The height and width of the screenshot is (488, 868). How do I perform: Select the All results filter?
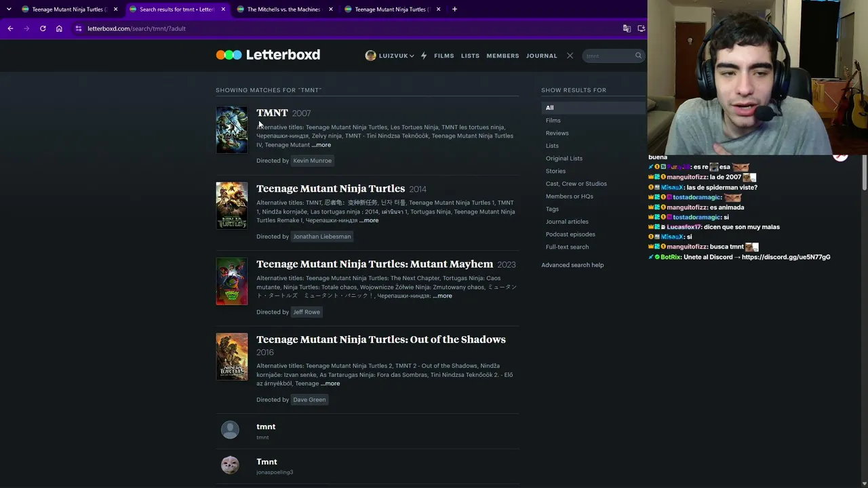(593, 108)
